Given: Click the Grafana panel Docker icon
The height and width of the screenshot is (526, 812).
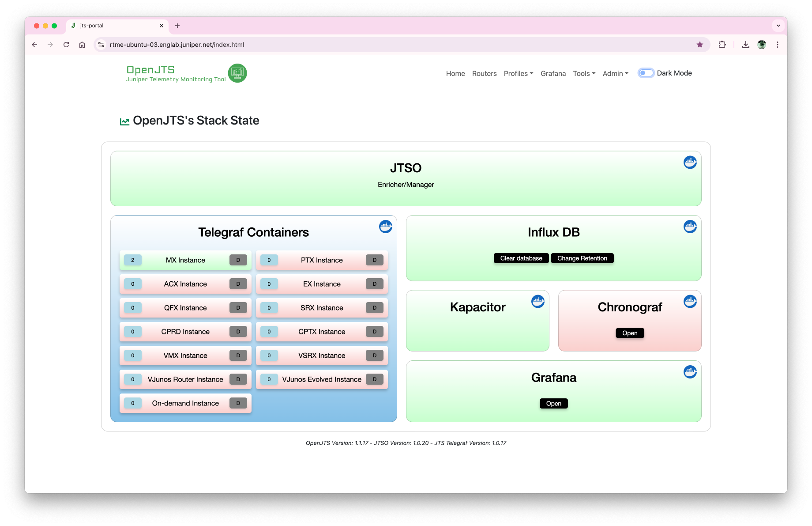Looking at the screenshot, I should pos(690,372).
